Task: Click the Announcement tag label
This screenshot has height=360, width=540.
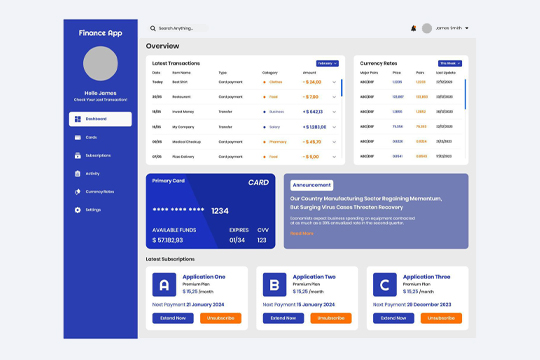Action: [312, 185]
